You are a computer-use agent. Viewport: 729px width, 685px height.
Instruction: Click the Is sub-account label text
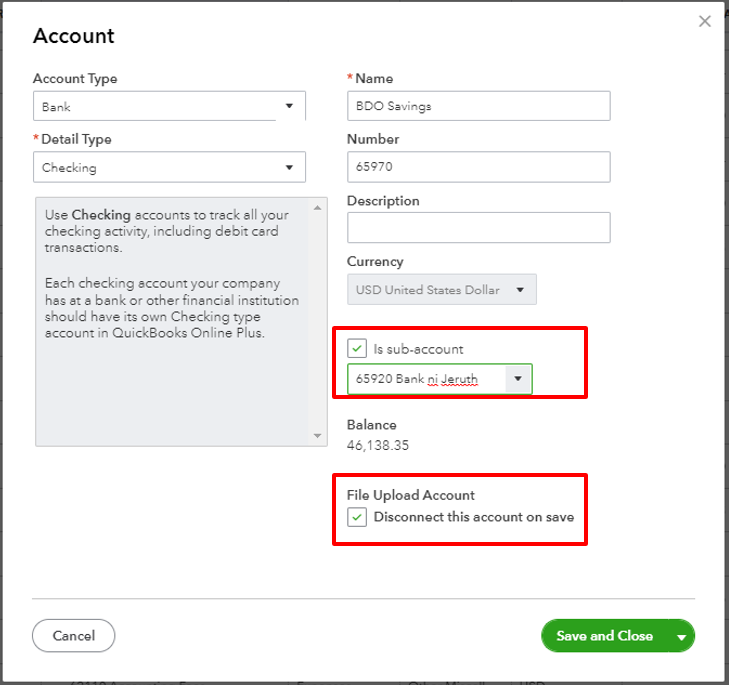coord(418,349)
